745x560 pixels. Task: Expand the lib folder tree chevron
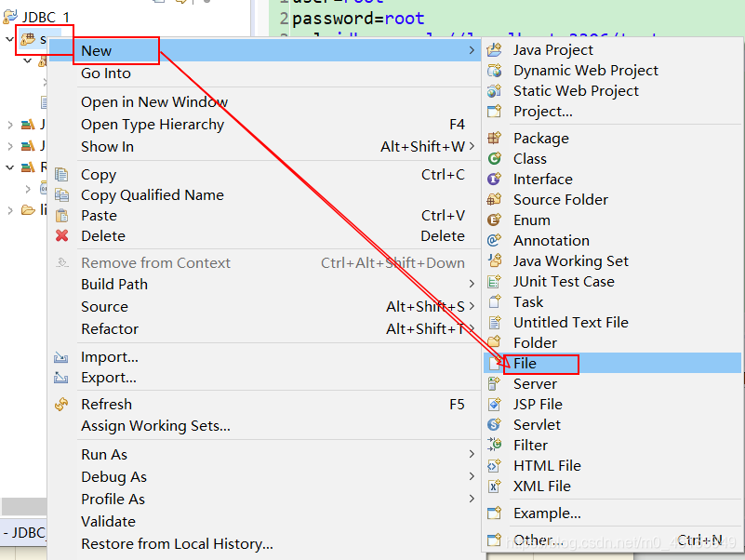[x=10, y=209]
